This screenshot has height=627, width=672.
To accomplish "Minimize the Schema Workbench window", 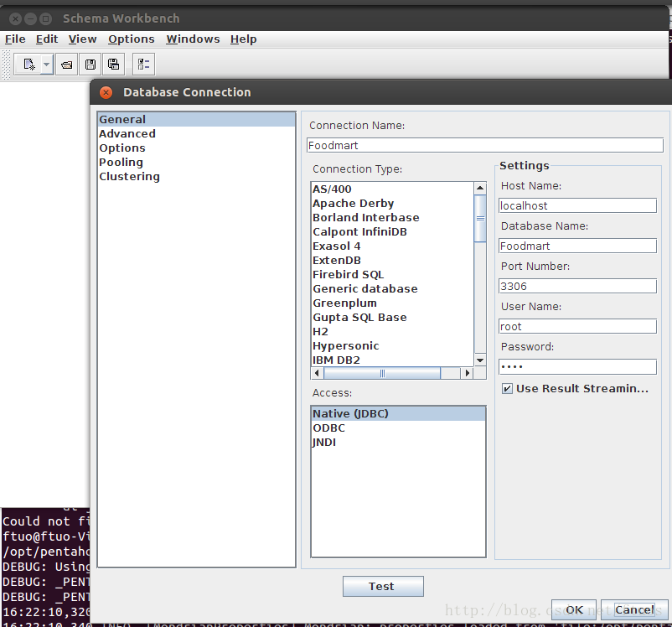I will point(30,19).
